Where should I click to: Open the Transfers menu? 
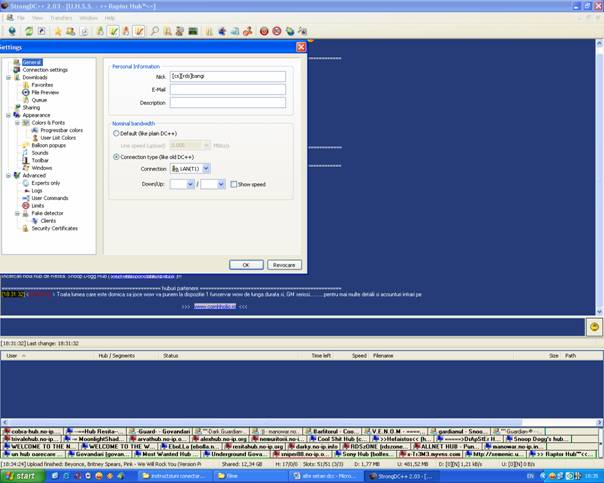point(61,17)
